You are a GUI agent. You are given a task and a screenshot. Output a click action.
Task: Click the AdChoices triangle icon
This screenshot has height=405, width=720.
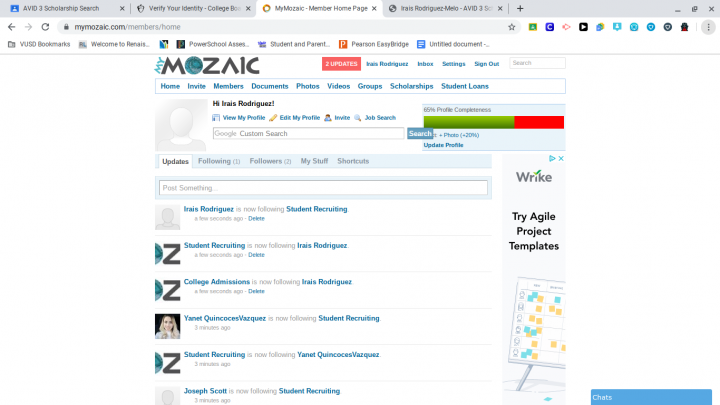(x=552, y=158)
